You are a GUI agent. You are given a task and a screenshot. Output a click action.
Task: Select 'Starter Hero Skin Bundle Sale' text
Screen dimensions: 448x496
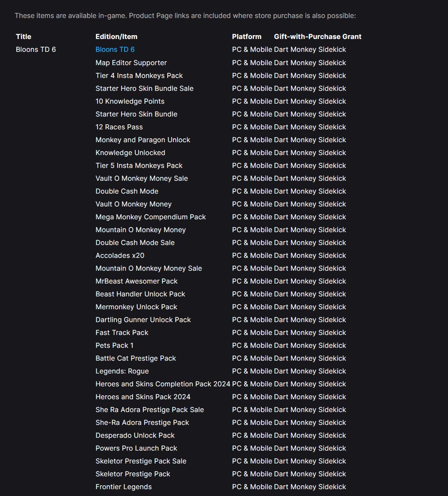coord(144,89)
